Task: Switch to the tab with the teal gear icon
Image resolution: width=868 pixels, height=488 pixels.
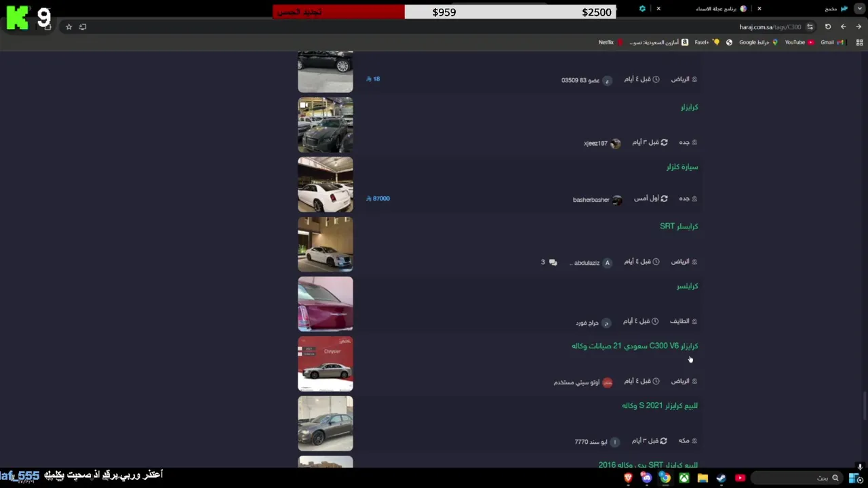Action: pos(642,9)
